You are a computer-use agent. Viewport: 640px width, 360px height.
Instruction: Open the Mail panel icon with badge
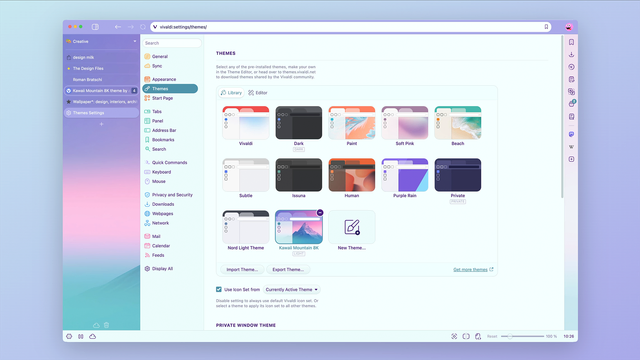tap(571, 104)
